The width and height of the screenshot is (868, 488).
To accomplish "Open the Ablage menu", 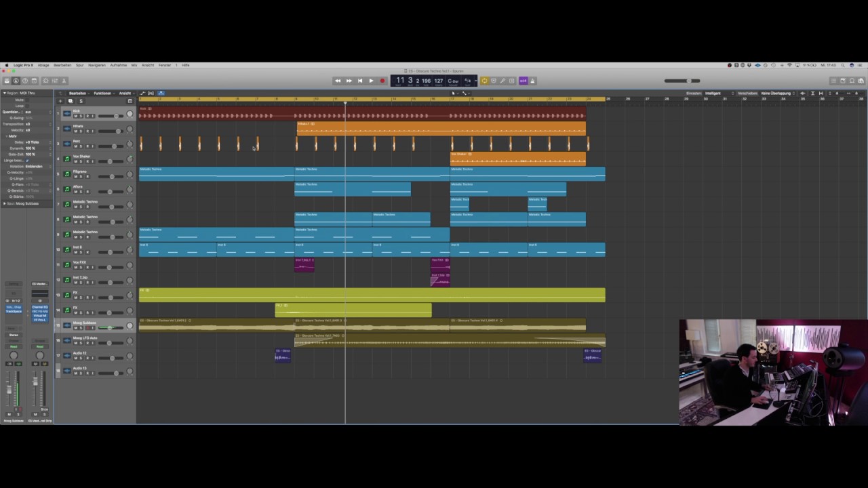I will pyautogui.click(x=43, y=65).
